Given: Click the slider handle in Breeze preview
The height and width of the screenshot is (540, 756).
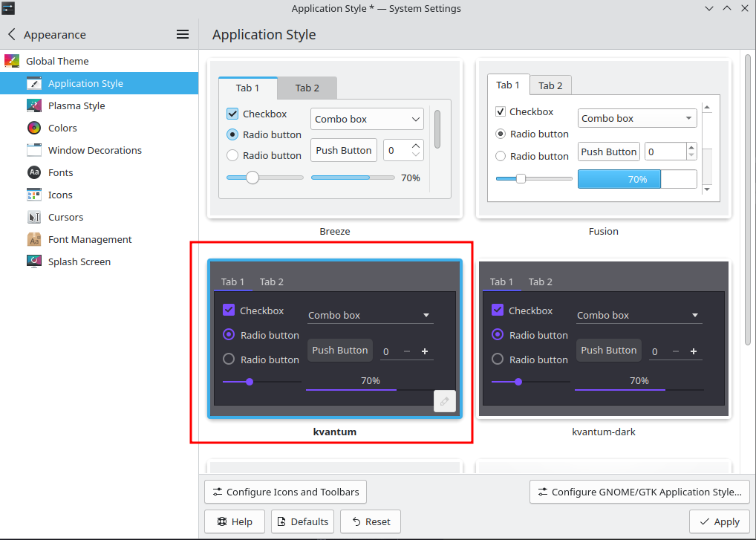Looking at the screenshot, I should pos(252,178).
